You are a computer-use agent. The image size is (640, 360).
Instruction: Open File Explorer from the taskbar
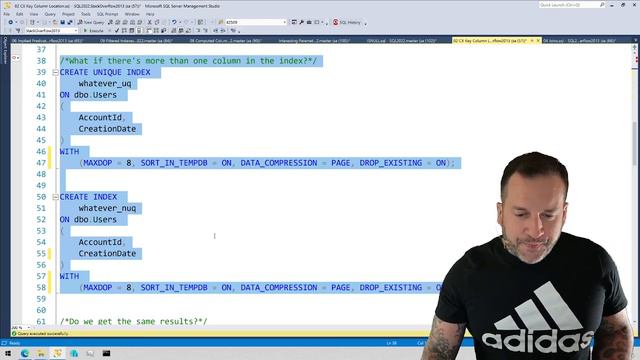[x=41, y=353]
